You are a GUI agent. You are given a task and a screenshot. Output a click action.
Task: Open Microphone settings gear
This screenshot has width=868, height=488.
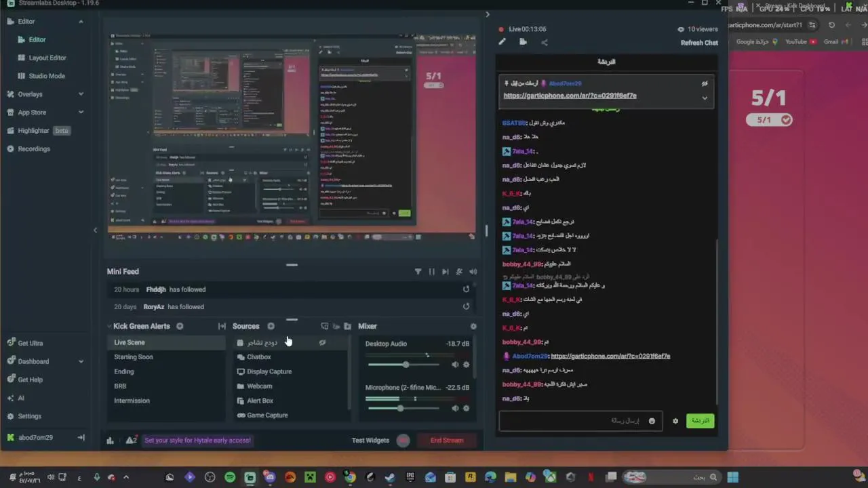click(466, 408)
